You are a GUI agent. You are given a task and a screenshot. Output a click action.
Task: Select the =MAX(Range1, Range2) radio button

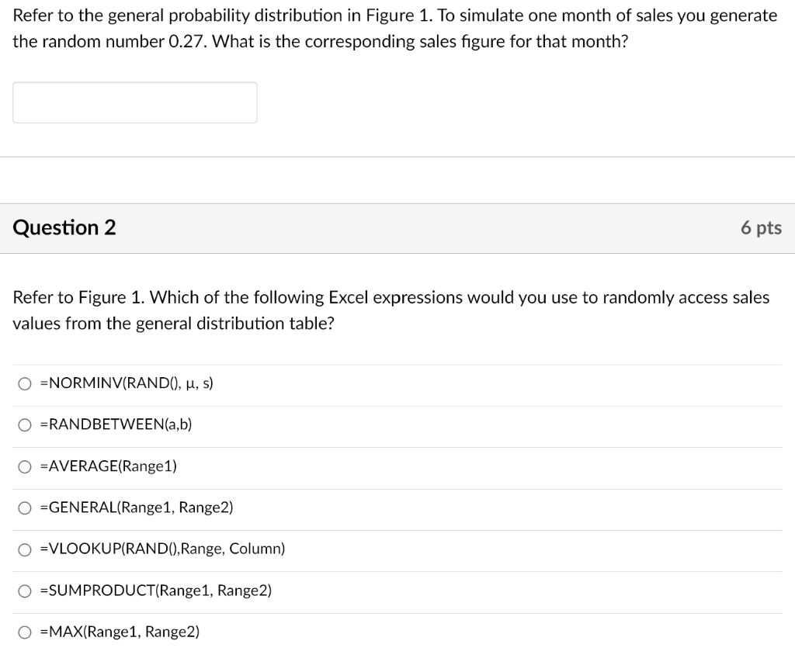pyautogui.click(x=24, y=632)
